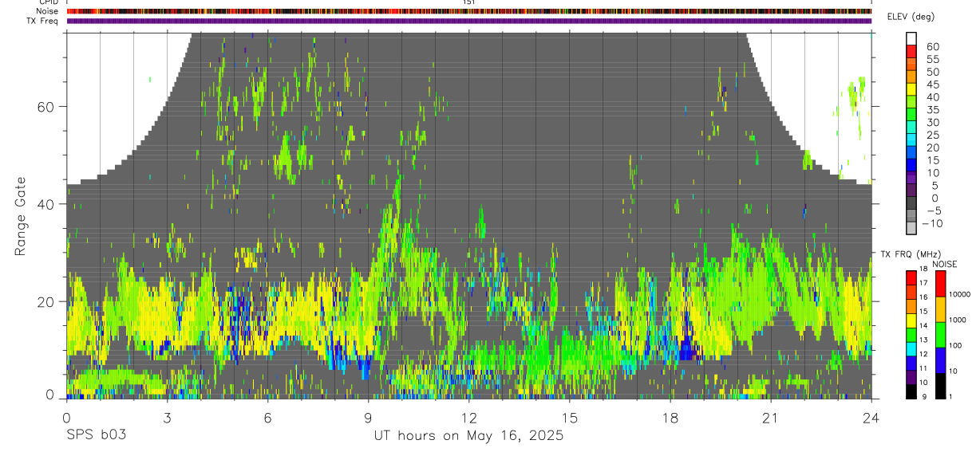Click the 'UT hours on May 16, 2025' title
Viewport: 980px width, 452px height.
click(x=469, y=435)
